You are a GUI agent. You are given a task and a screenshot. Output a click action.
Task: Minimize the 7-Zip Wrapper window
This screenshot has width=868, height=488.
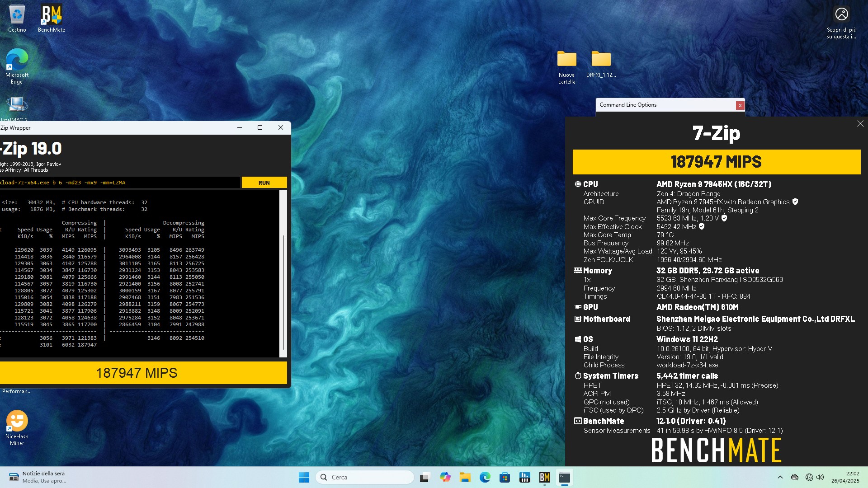click(x=240, y=128)
